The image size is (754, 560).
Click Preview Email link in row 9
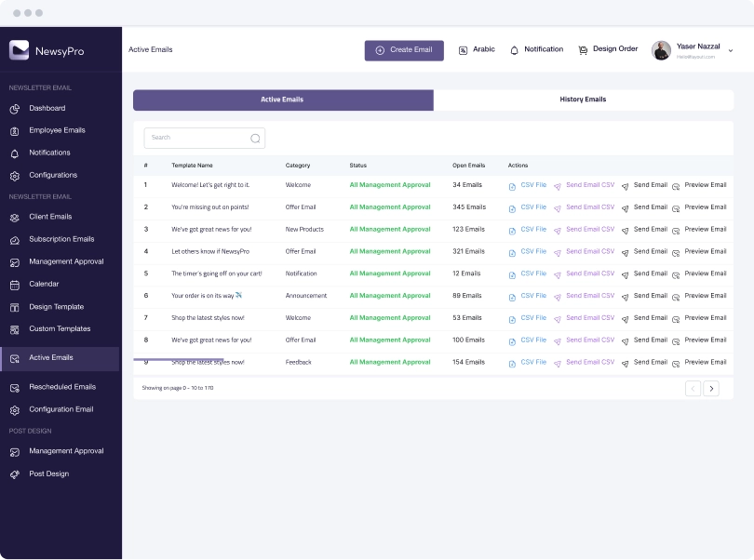[706, 362]
